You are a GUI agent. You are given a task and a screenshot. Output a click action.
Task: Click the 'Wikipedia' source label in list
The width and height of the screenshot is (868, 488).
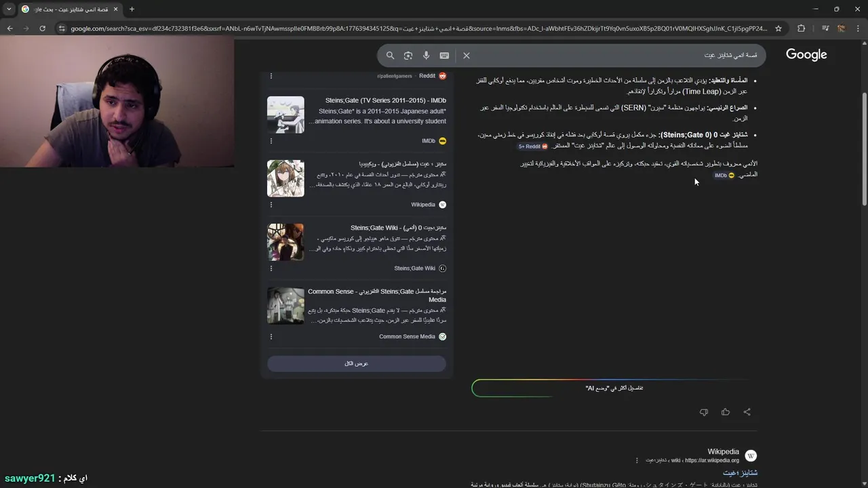click(423, 205)
